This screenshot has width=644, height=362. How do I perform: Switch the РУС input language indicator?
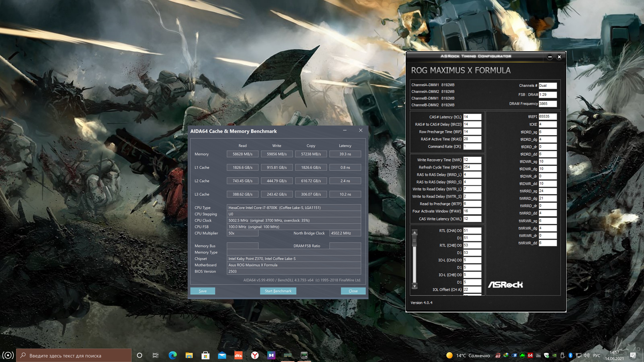pos(597,355)
